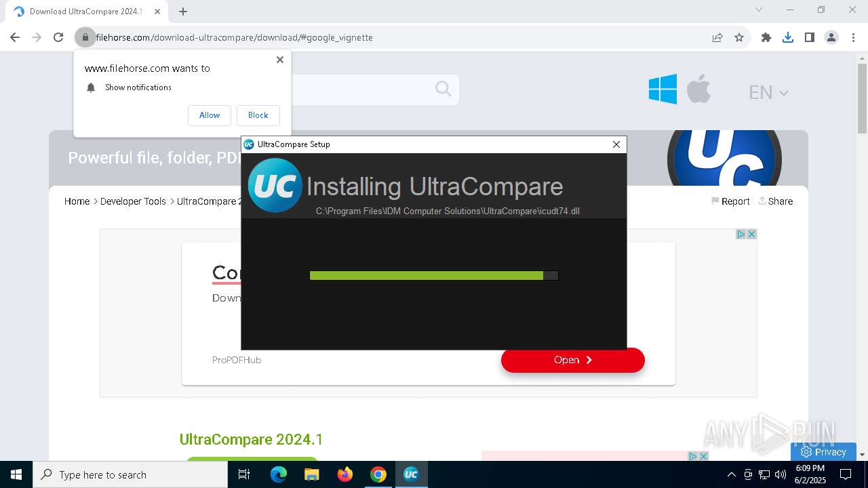The image size is (868, 488).
Task: Click the Installing UltraCompare title text
Action: click(435, 186)
